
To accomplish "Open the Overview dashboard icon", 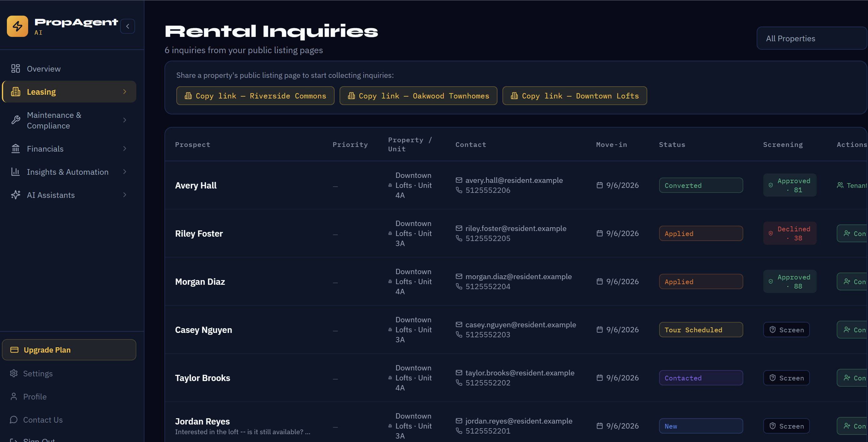I will point(16,69).
